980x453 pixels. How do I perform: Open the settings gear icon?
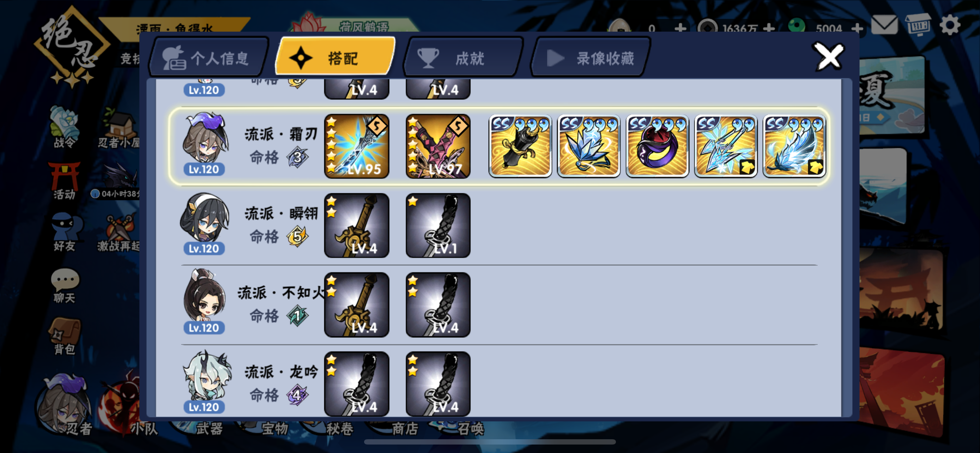(950, 25)
